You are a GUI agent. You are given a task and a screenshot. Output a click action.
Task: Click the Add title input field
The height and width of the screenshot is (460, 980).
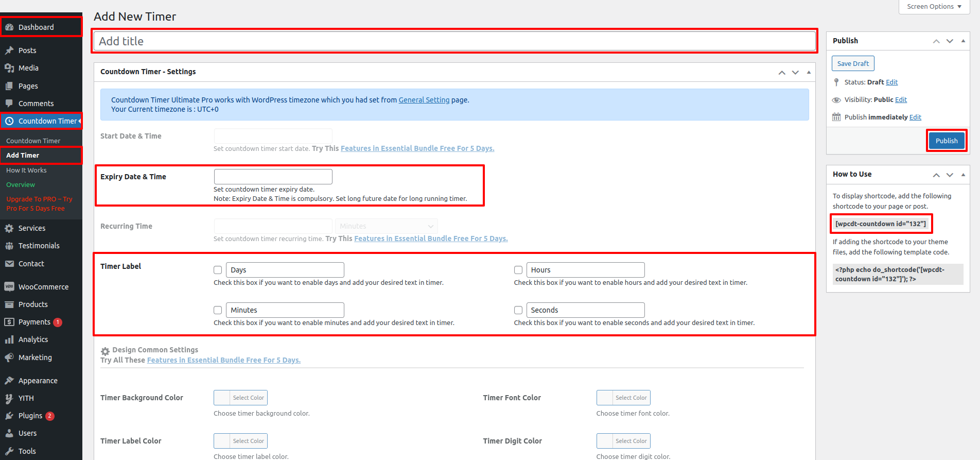click(x=454, y=41)
